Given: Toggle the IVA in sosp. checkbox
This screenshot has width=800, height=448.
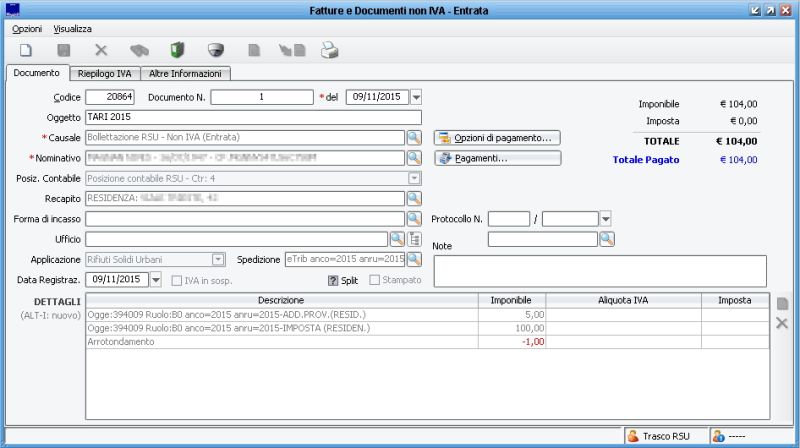Looking at the screenshot, I should 179,280.
